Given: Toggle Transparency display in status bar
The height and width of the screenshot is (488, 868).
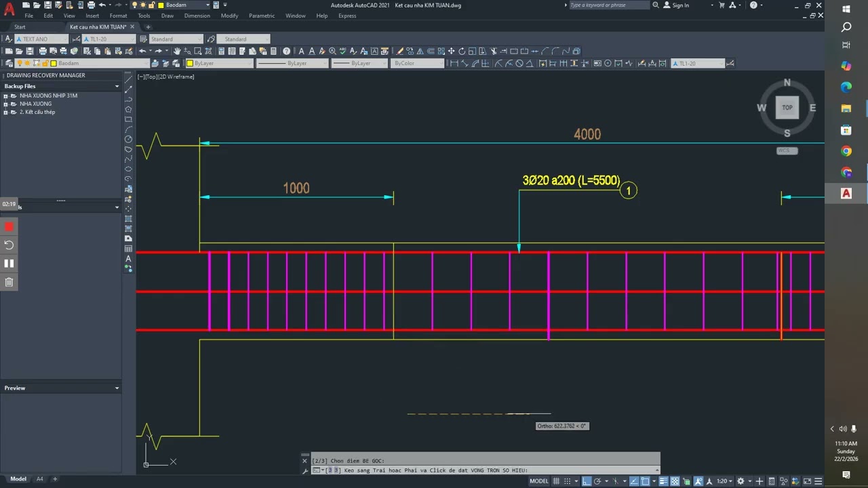Looking at the screenshot, I should (x=675, y=481).
